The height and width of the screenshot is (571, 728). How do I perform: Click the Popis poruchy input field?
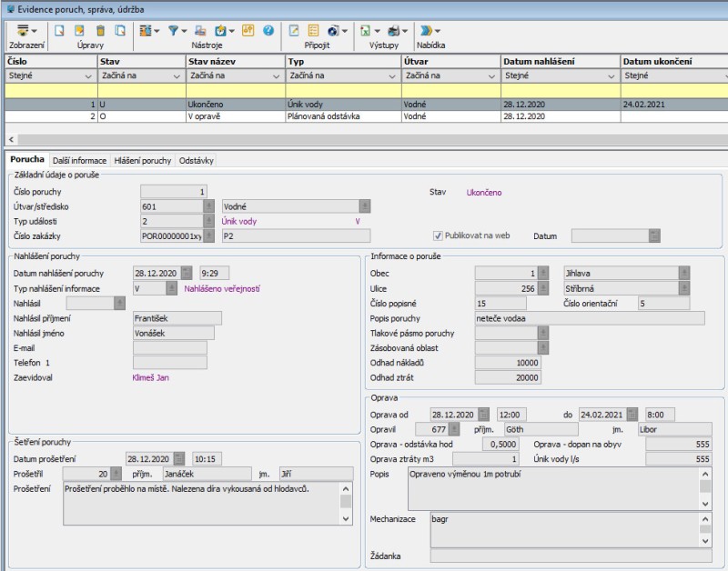point(589,318)
